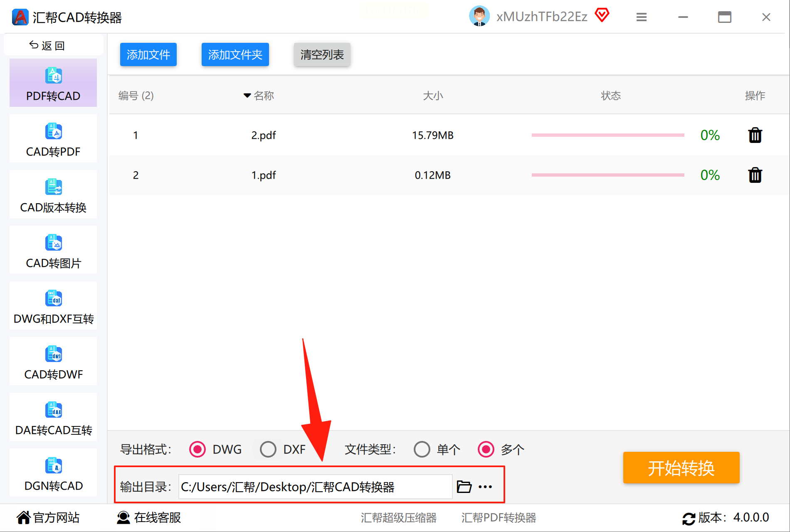Click 添加文件夹 to add a folder
Image resolution: width=790 pixels, height=532 pixels.
pos(235,54)
